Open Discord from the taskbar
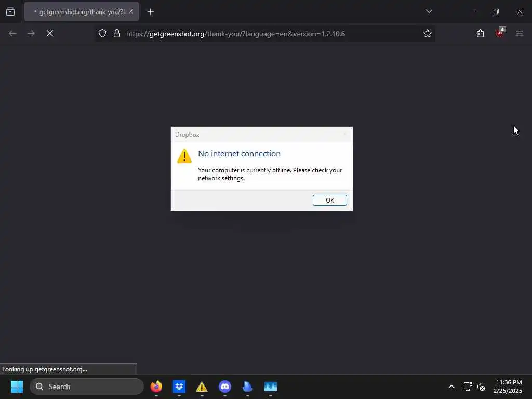The height and width of the screenshot is (399, 532). 224,387
